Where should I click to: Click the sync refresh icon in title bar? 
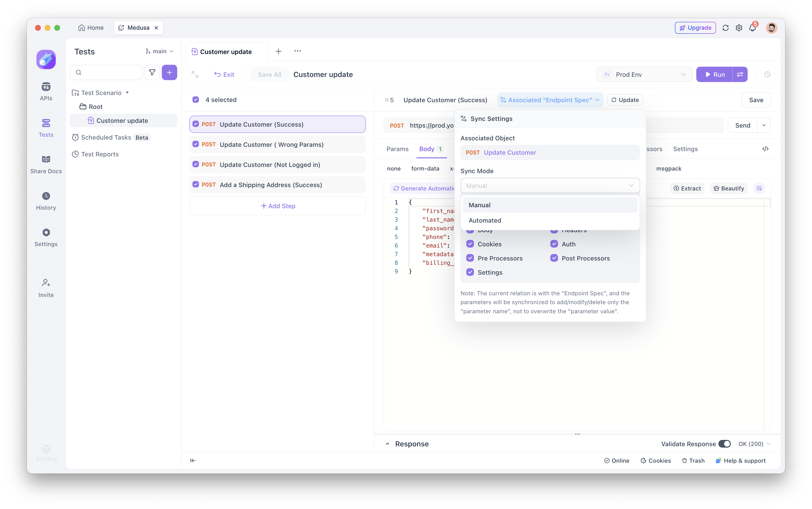pyautogui.click(x=725, y=28)
